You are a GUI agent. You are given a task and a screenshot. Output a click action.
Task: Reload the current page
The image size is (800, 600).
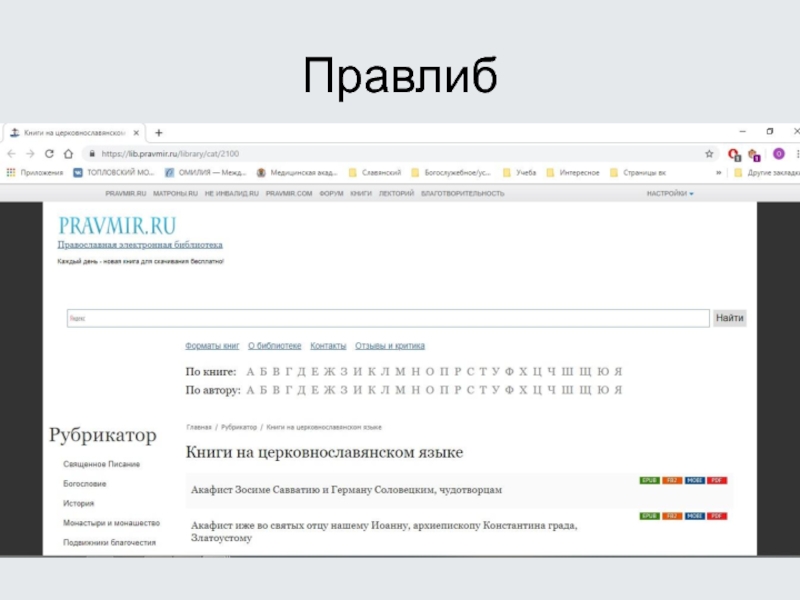pos(49,154)
